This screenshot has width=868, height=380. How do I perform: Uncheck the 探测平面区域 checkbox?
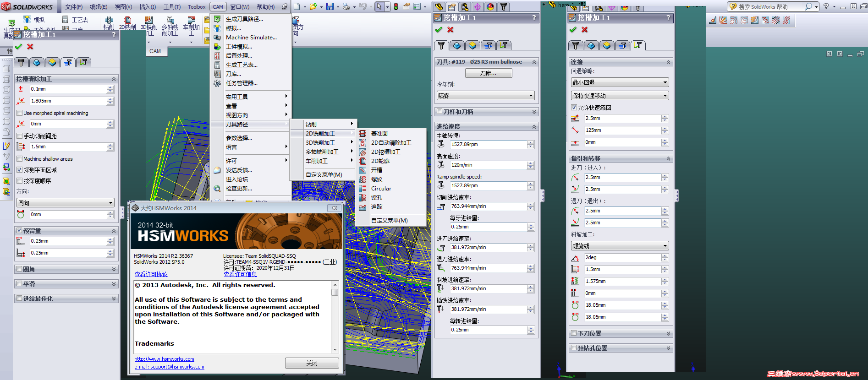pos(19,170)
